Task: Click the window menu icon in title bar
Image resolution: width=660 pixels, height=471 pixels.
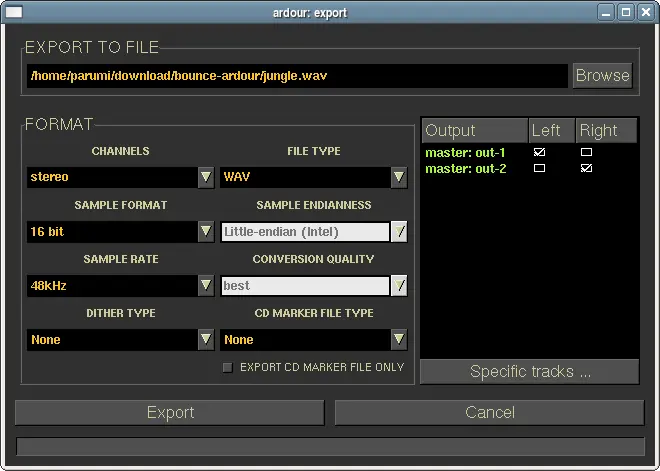Action: 13,12
